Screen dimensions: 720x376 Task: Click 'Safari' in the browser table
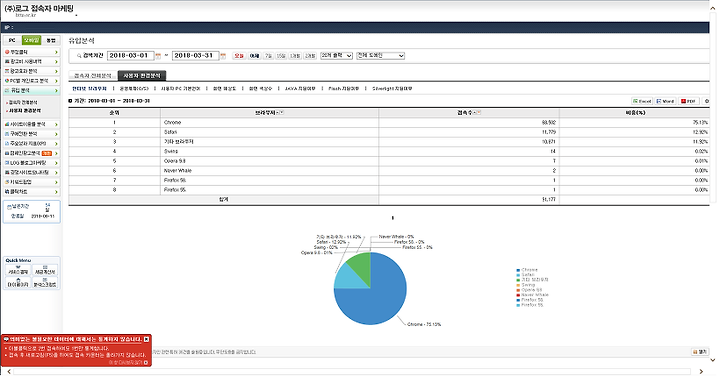170,132
